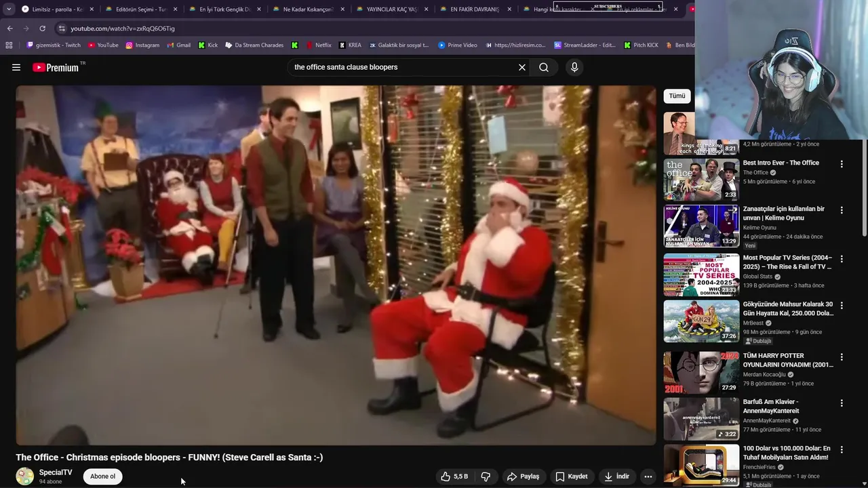Open more actions menu below the video

(x=648, y=476)
